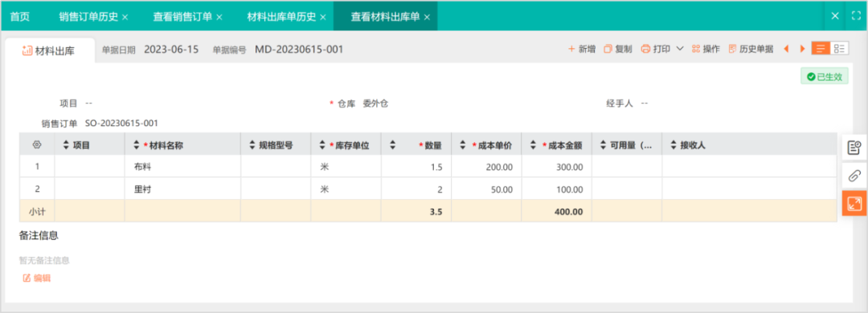Switch to the orange list layout view
Image resolution: width=868 pixels, height=313 pixels.
pos(821,49)
